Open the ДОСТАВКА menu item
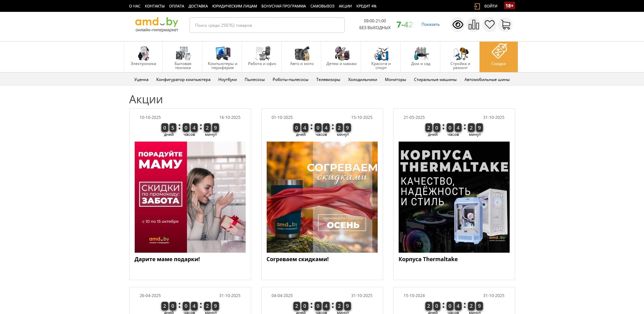Image resolution: width=644 pixels, height=314 pixels. (x=198, y=6)
